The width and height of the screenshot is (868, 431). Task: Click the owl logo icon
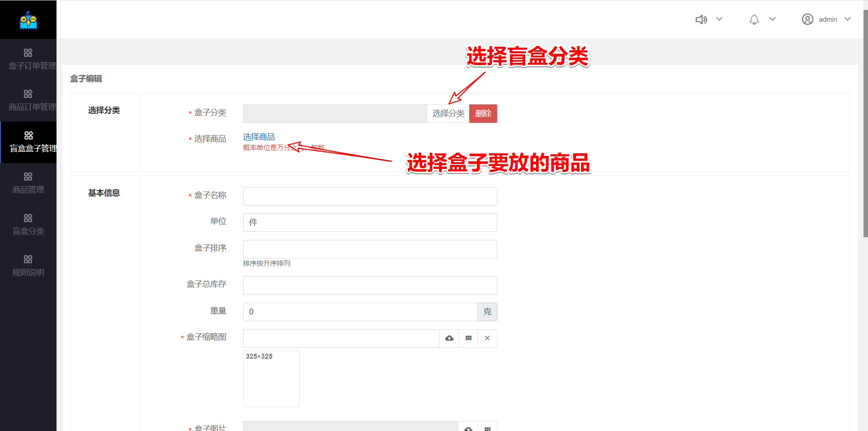(28, 20)
